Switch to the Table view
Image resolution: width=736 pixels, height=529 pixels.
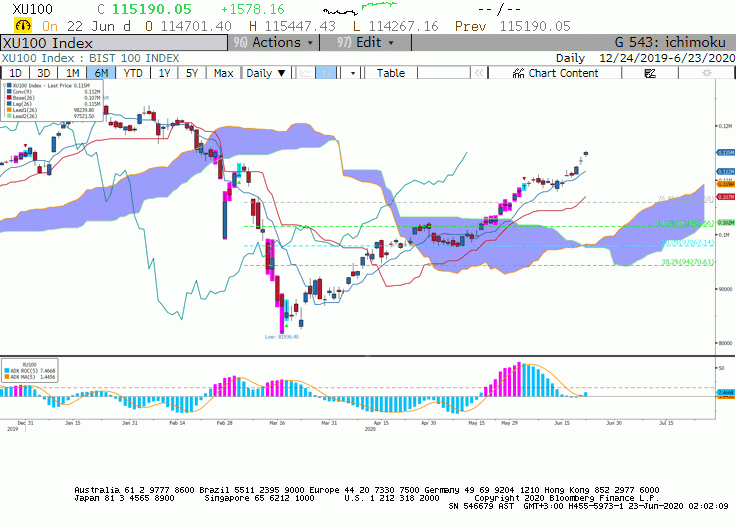point(391,73)
